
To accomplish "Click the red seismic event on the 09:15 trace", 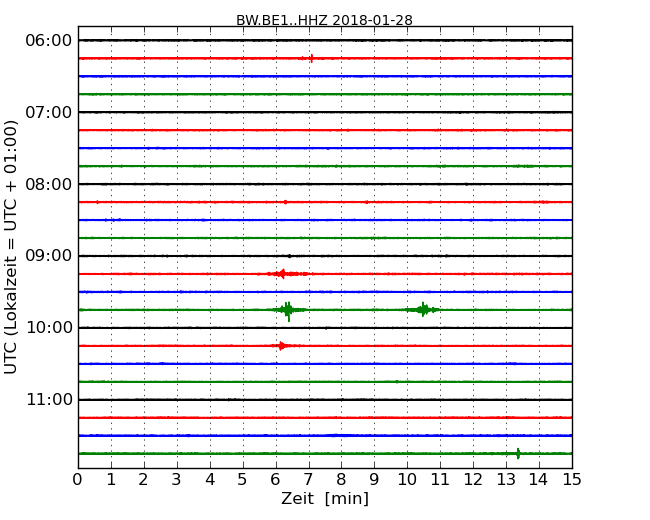I will pyautogui.click(x=288, y=274).
